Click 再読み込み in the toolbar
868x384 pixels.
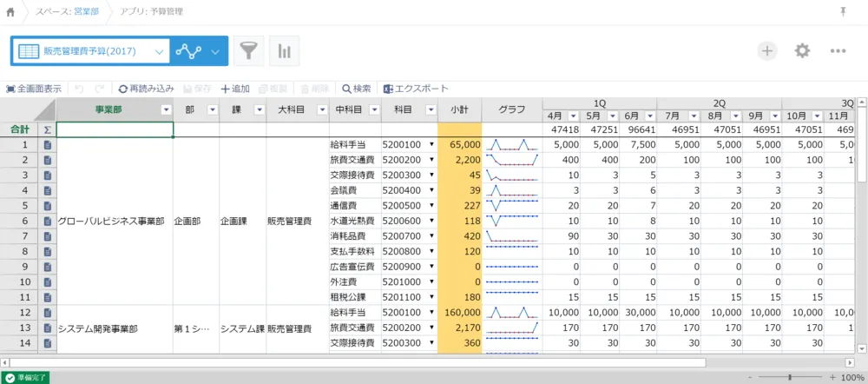pos(147,89)
